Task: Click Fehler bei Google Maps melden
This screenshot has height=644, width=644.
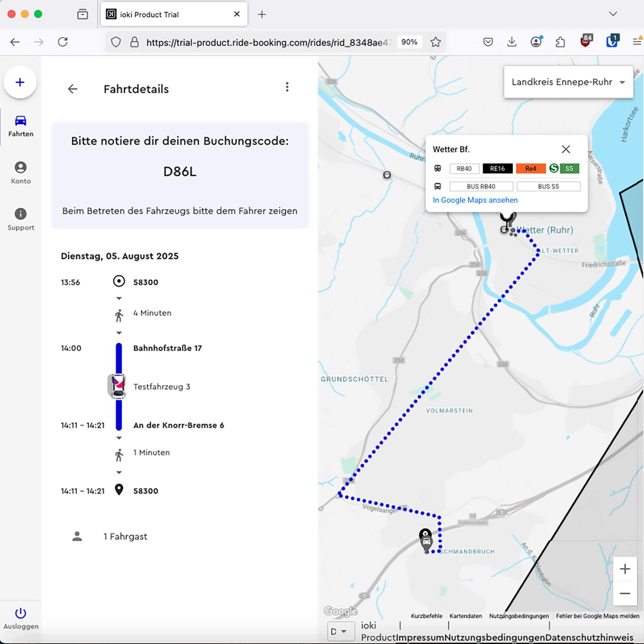Action: click(598, 616)
